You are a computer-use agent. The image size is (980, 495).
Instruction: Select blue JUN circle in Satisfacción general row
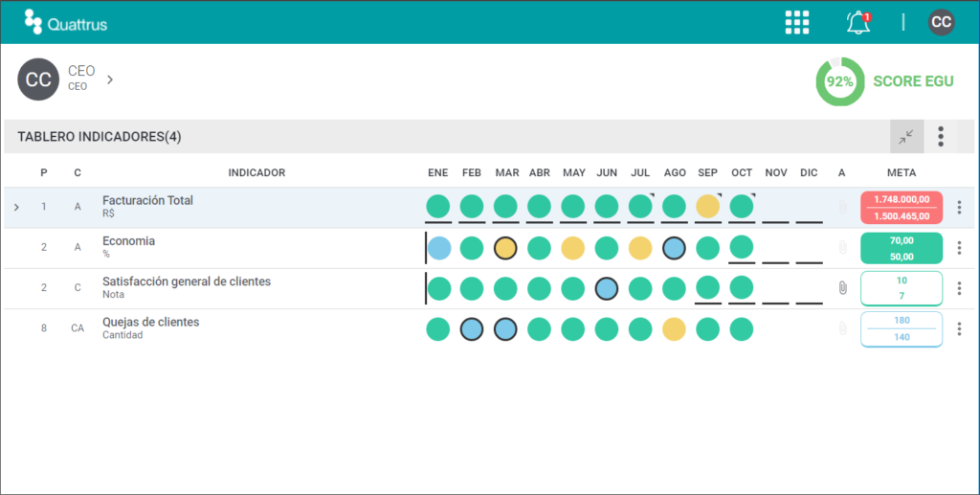pos(606,289)
